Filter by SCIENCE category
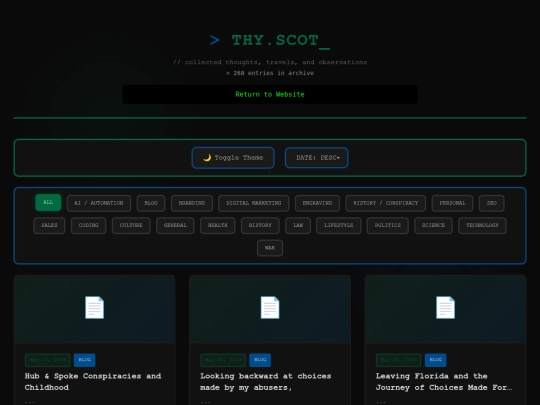The height and width of the screenshot is (405, 540). pos(434,226)
